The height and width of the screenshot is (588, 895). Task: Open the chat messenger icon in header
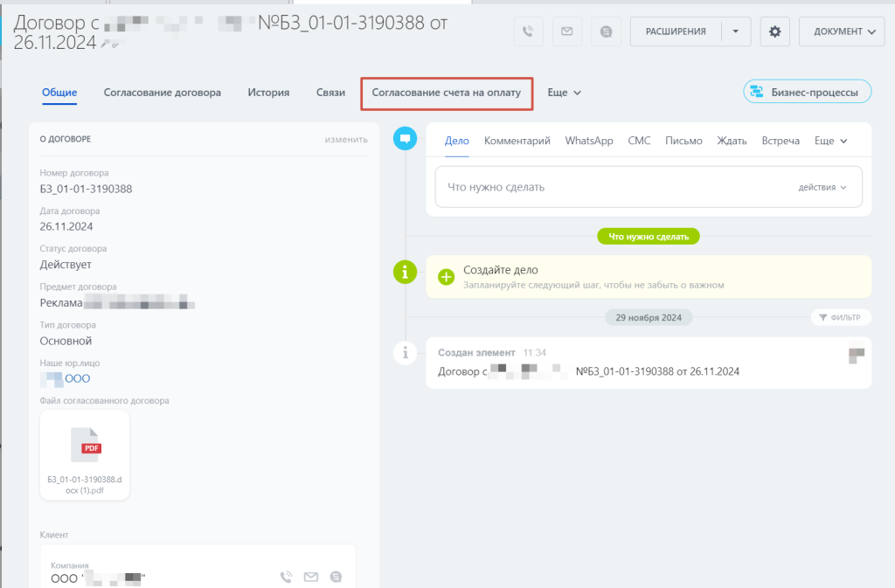coord(607,31)
